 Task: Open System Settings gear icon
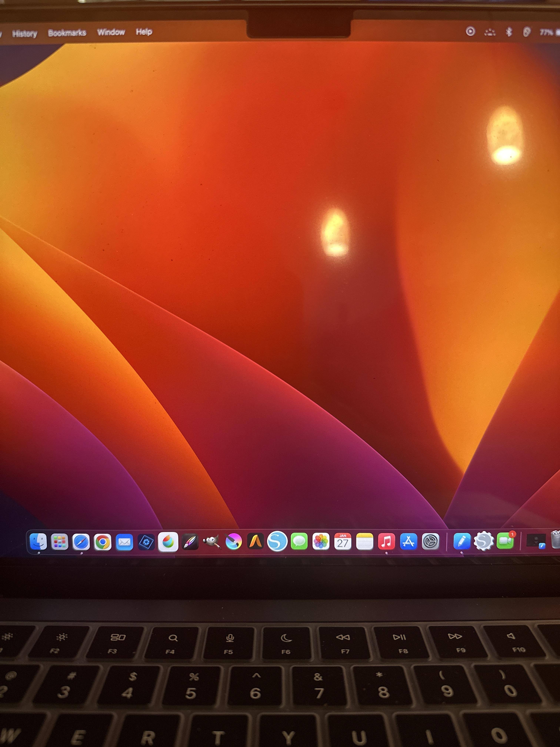[x=430, y=541]
